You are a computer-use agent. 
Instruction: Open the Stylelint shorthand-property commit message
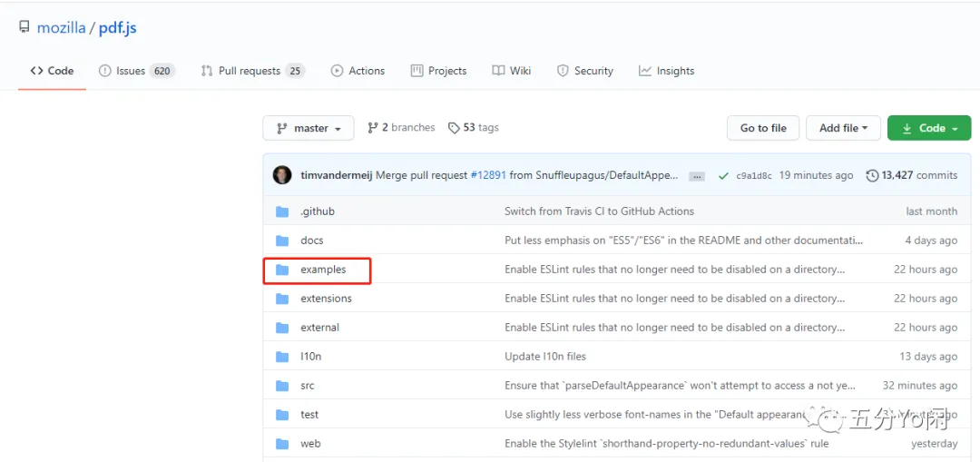pos(666,444)
